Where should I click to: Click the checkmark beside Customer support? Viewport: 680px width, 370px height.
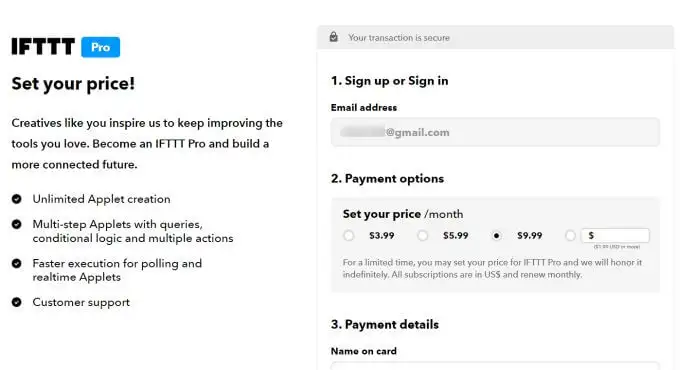(16, 302)
